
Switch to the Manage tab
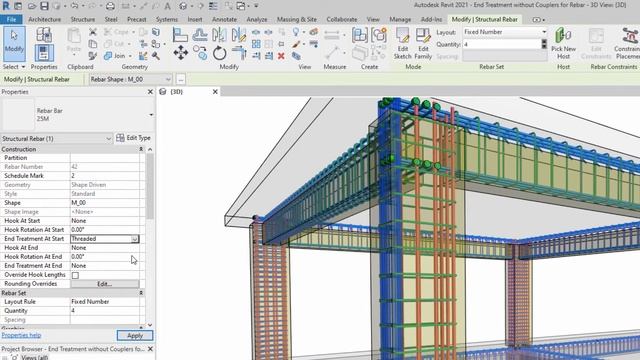(x=400, y=19)
